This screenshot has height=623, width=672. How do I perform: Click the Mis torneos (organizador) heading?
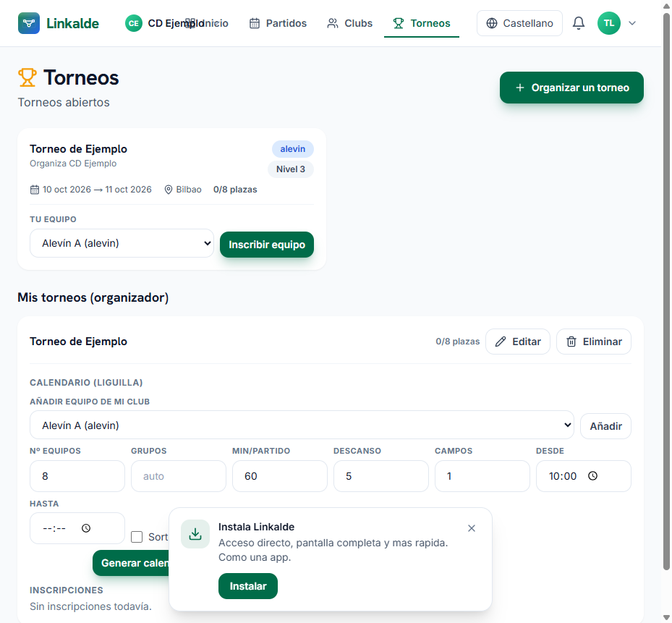click(x=93, y=297)
